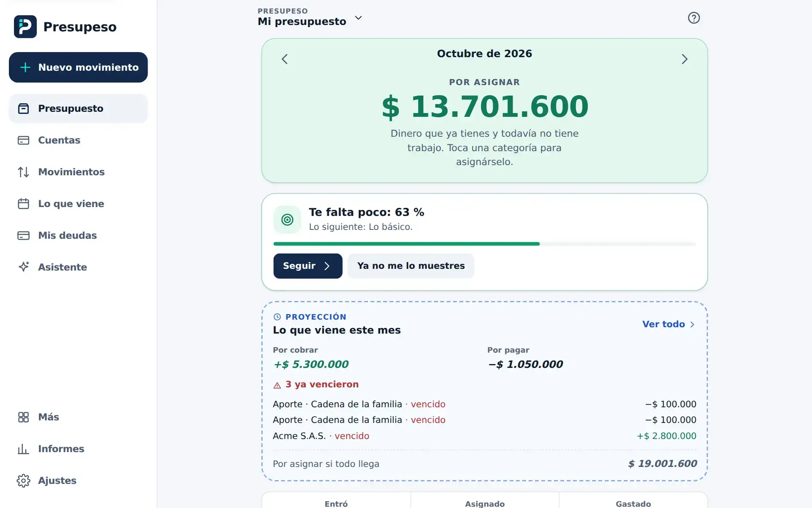Dismiss with Ya no me lo muestres
Viewport: 812px width, 508px height.
click(x=411, y=266)
